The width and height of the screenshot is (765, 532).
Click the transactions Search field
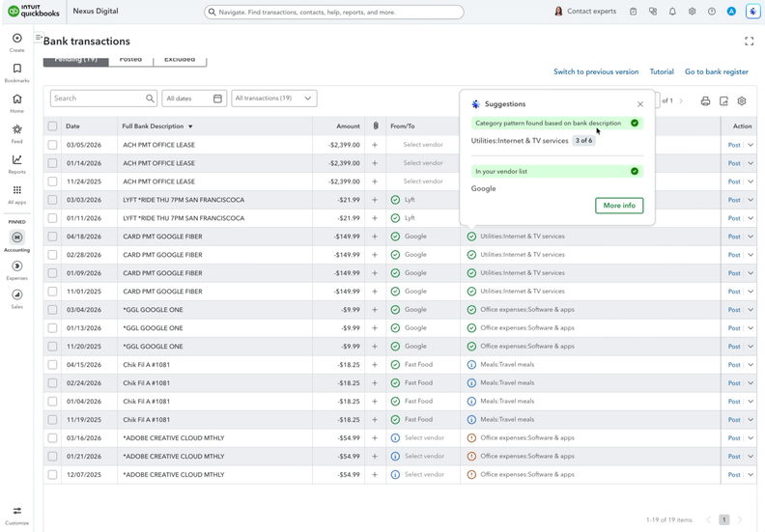[x=103, y=98]
